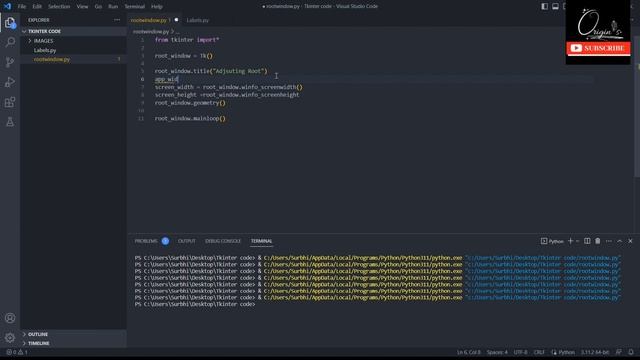Open the Accounts menu icon
The width and height of the screenshot is (640, 360).
click(10, 318)
